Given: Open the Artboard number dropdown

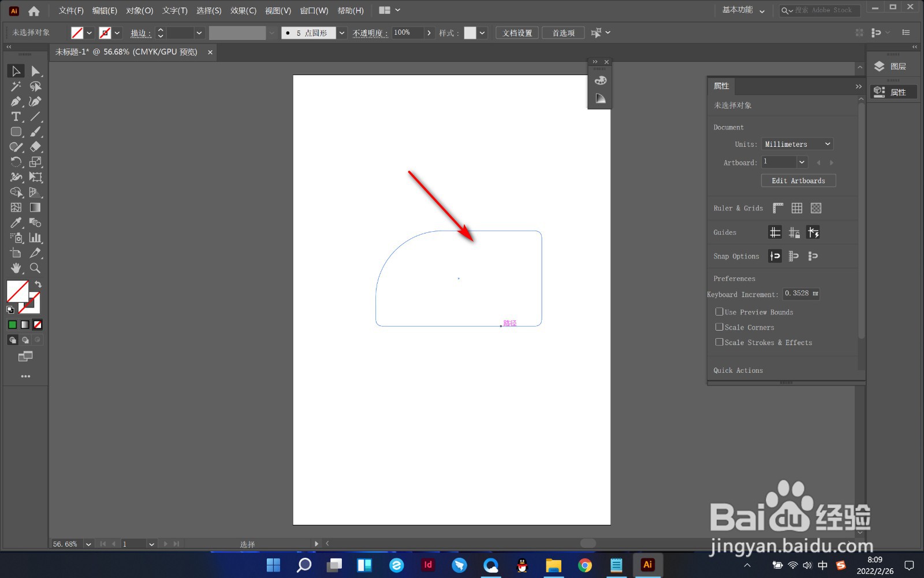Looking at the screenshot, I should (802, 162).
